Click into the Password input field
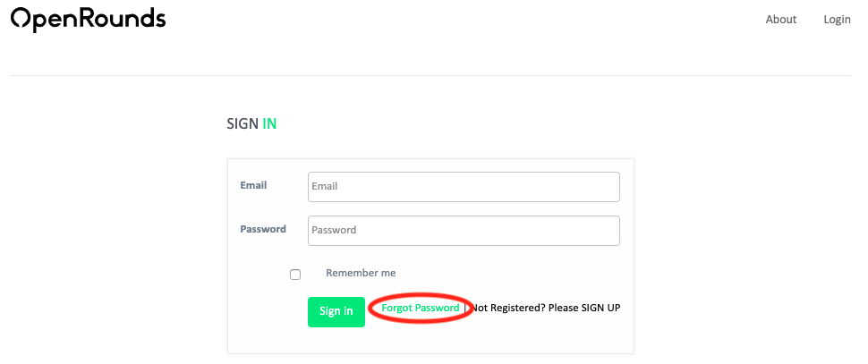The height and width of the screenshot is (364, 868). (464, 230)
